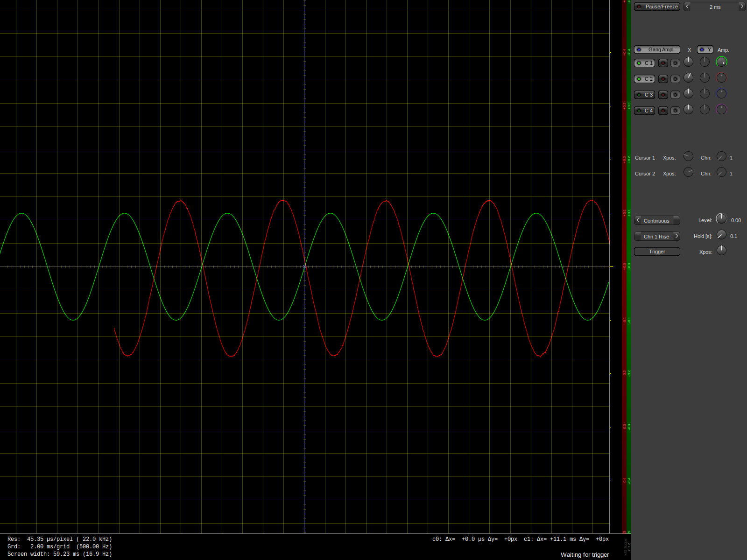Decrease time base with left arrow beside 2 ms
The image size is (747, 560).
687,7
